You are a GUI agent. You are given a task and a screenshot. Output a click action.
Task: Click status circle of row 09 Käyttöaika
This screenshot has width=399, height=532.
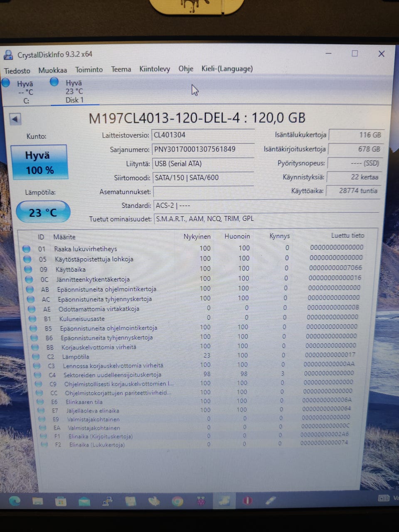[28, 269]
